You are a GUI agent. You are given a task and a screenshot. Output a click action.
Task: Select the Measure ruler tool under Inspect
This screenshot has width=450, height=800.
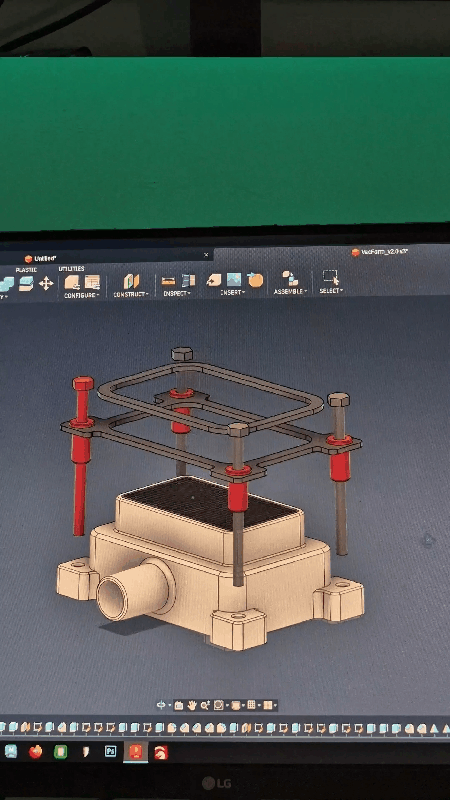(x=168, y=281)
